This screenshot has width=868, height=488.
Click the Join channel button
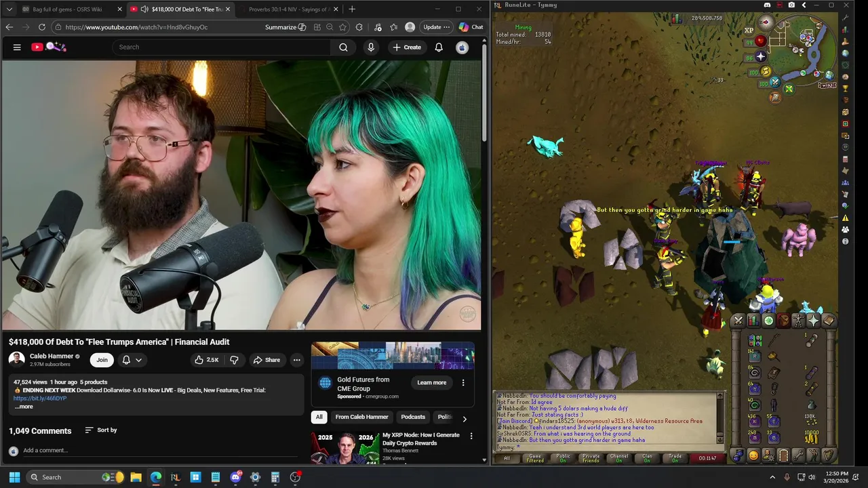102,360
